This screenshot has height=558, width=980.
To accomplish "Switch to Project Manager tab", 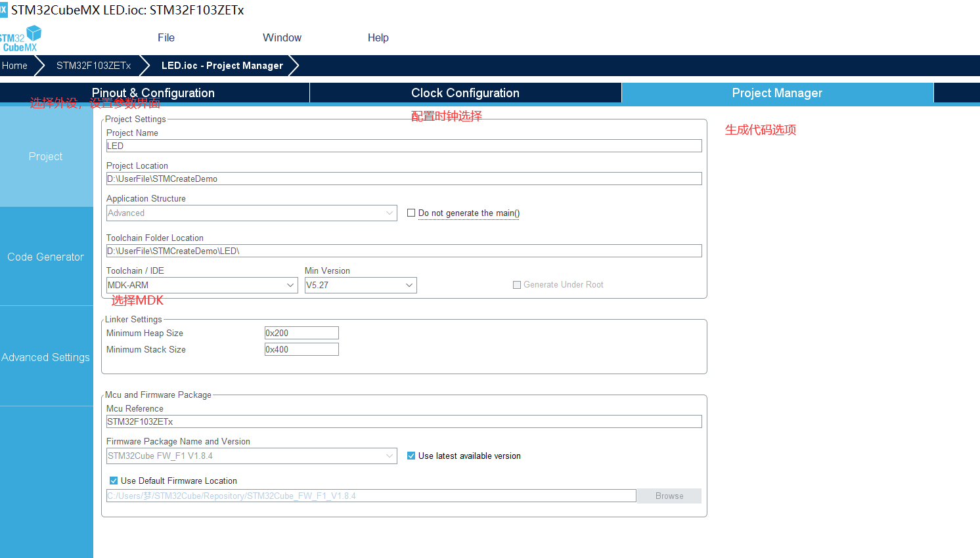I will (x=777, y=93).
